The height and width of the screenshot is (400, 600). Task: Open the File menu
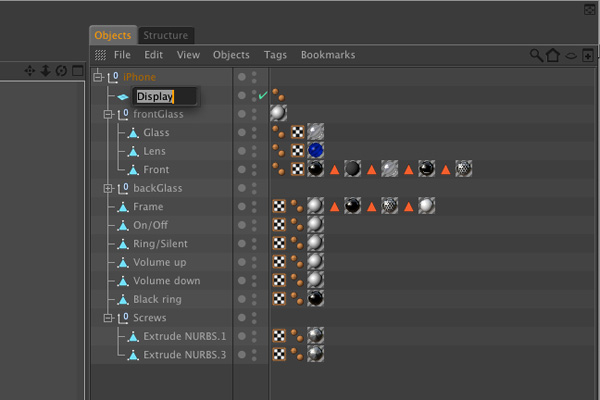tap(122, 55)
